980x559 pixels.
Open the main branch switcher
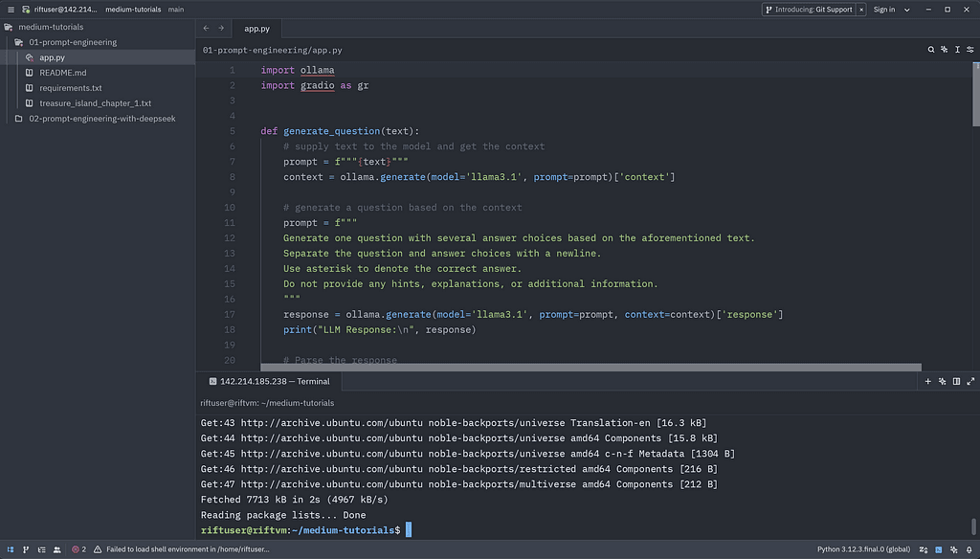pyautogui.click(x=176, y=10)
